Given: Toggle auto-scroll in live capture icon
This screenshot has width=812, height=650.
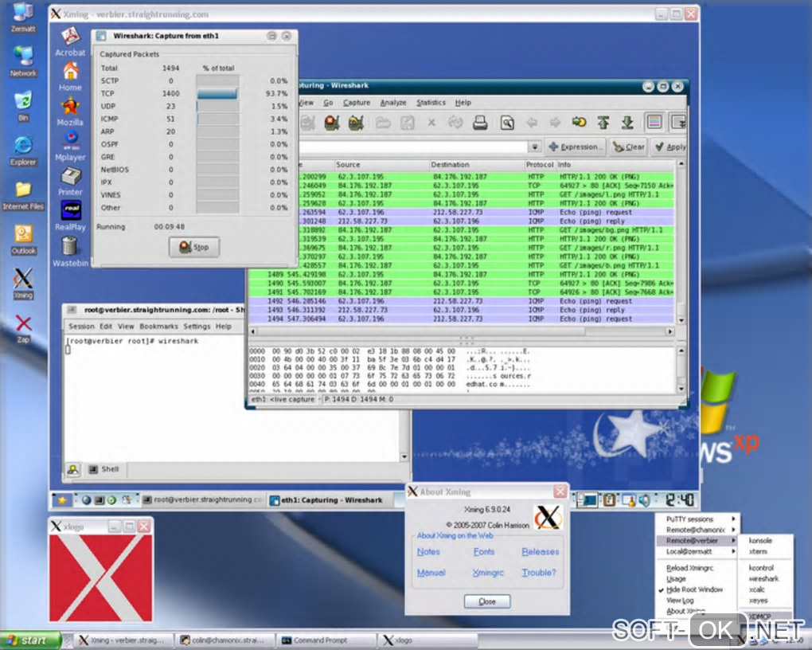Looking at the screenshot, I should tap(678, 123).
